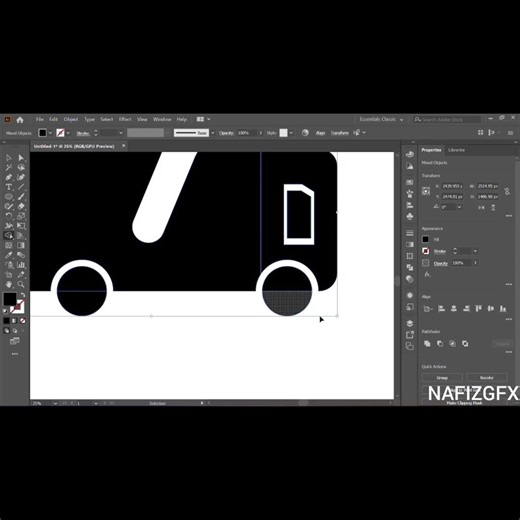The height and width of the screenshot is (520, 520).
Task: Open Stroke weight dropdown in Properties panel
Action: (x=475, y=251)
